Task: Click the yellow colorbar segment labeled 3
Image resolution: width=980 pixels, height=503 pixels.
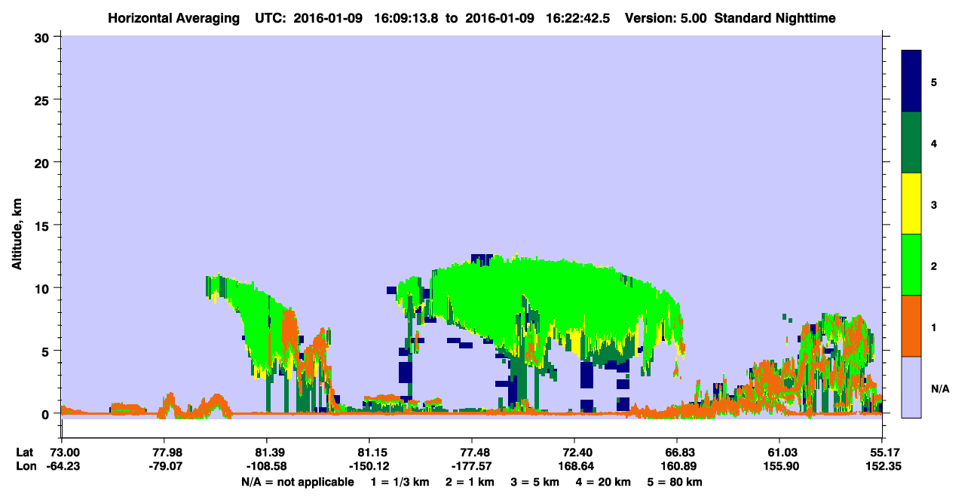Action: click(911, 204)
